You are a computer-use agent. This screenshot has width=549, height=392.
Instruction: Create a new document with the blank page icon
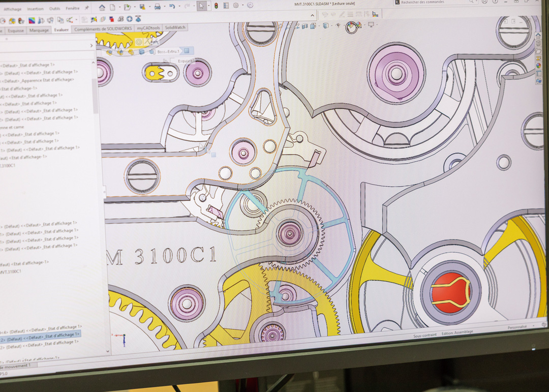point(113,7)
